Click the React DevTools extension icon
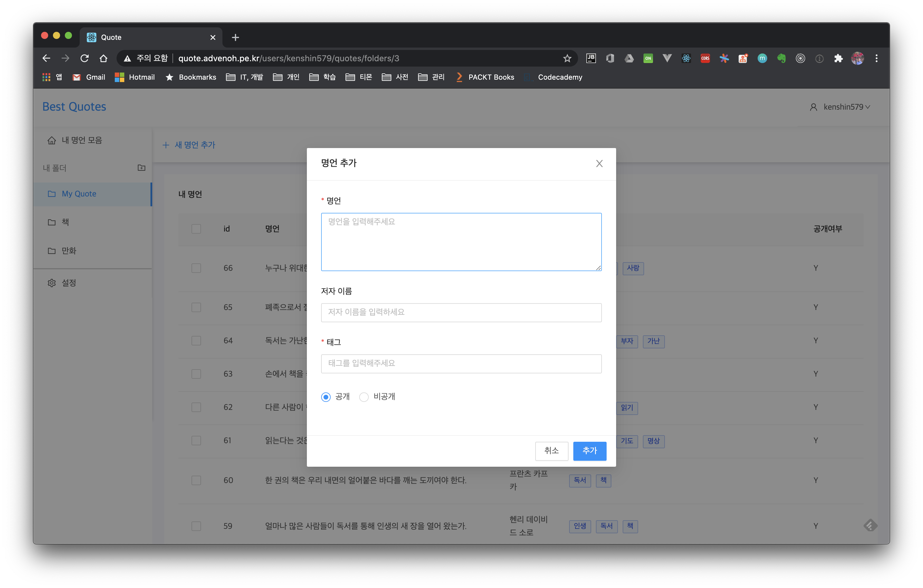923x588 pixels. tap(686, 58)
